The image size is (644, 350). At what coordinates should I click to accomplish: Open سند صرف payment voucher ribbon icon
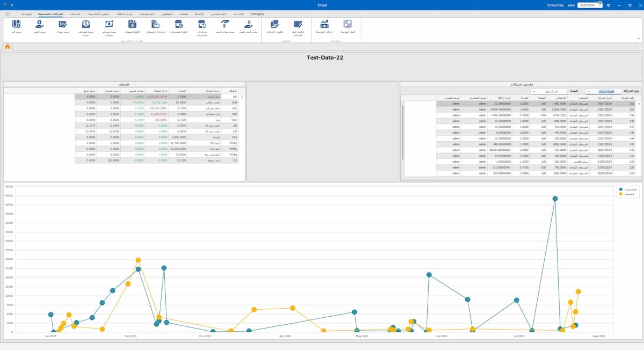(x=63, y=24)
